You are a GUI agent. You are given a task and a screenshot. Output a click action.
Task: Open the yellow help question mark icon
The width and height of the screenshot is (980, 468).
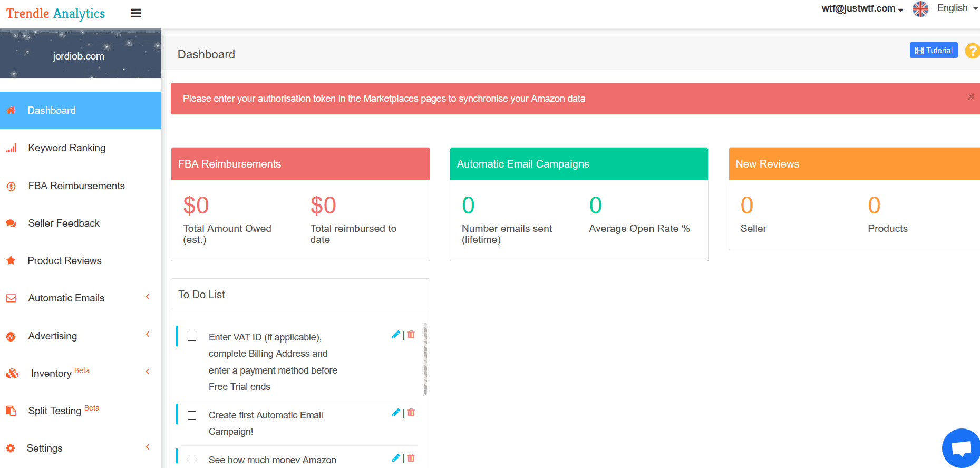(x=972, y=51)
